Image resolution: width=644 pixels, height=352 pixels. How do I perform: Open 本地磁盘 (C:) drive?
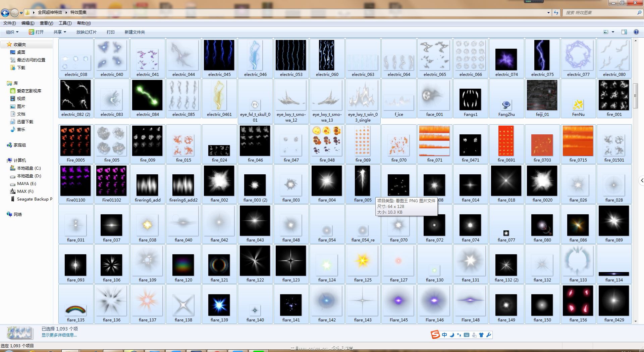pyautogui.click(x=29, y=168)
